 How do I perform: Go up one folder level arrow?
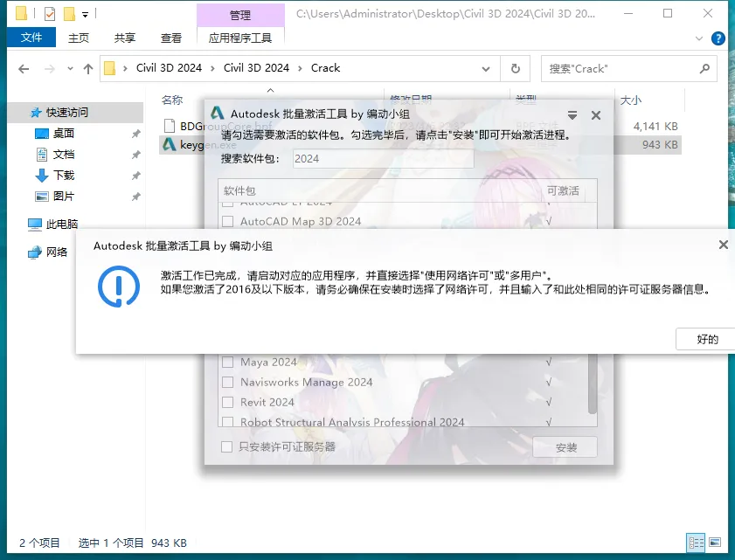(x=88, y=69)
